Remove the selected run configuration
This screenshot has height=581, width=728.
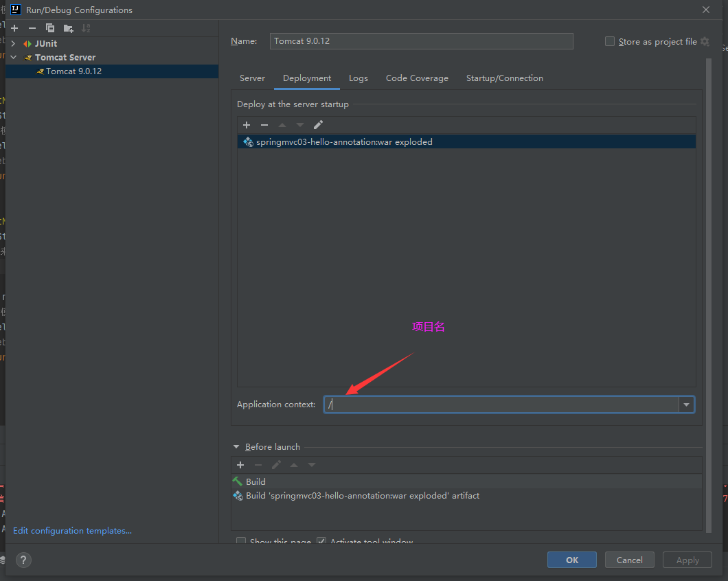tap(32, 28)
